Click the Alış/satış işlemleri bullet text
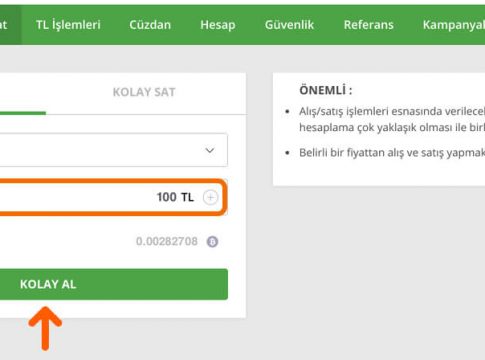Image resolution: width=485 pixels, height=360 pixels. [392, 119]
